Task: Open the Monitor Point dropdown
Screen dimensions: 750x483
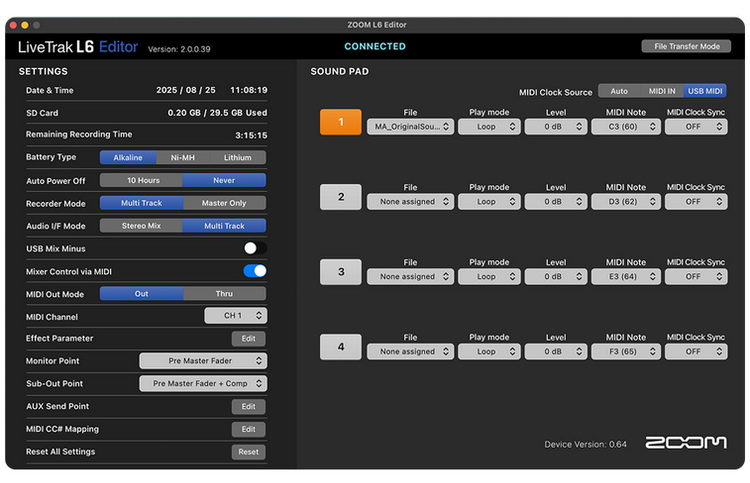Action: pos(203,361)
